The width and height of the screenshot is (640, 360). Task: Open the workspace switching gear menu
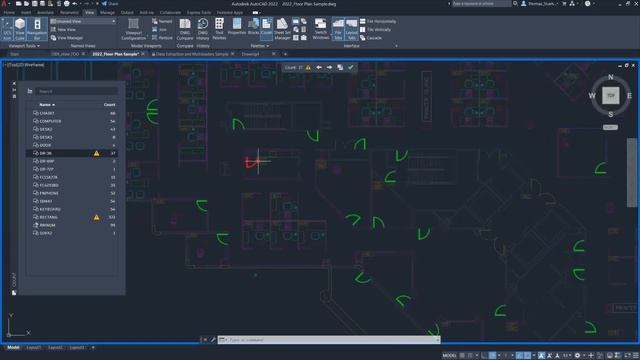tap(579, 356)
